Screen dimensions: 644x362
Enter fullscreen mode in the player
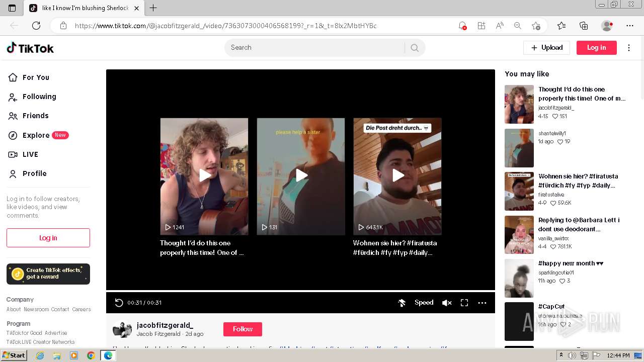click(x=464, y=303)
